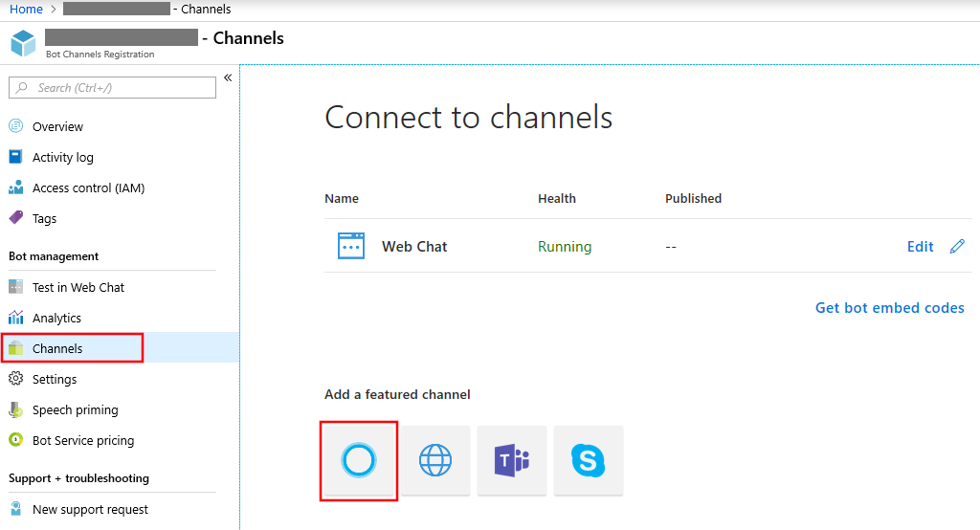This screenshot has width=980, height=530.
Task: Click the search magnifier icon
Action: pos(22,87)
